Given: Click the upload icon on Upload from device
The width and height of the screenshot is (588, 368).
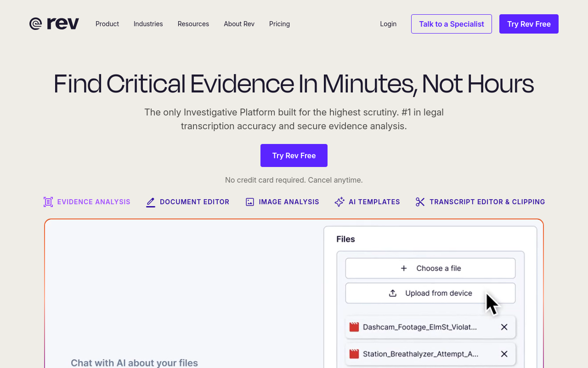Looking at the screenshot, I should [x=393, y=293].
